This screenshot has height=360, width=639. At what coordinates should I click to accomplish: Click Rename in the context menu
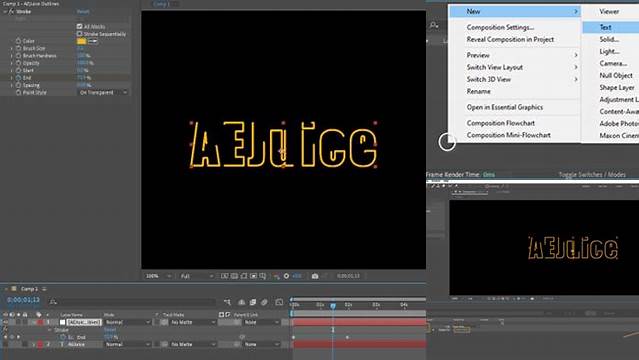tap(478, 91)
